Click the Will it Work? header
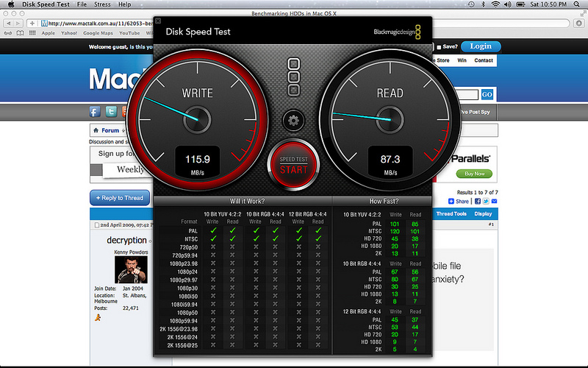The width and height of the screenshot is (588, 368). pos(247,201)
